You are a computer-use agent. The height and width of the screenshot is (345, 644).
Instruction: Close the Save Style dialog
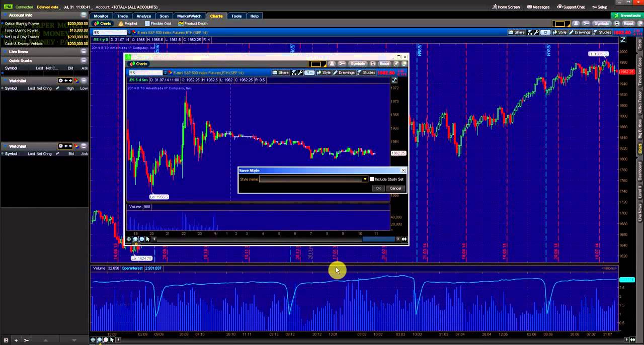(403, 170)
